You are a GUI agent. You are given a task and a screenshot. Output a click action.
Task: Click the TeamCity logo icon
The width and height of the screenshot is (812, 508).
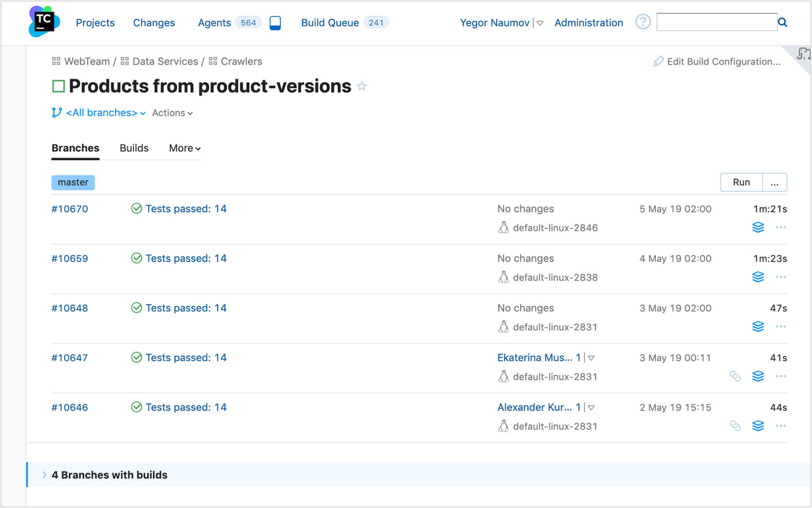44,22
